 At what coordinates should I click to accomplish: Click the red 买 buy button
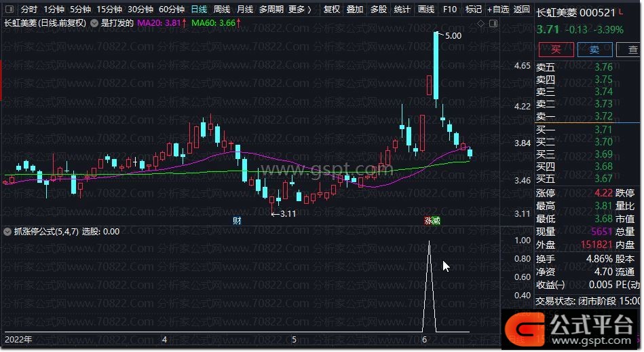556,50
